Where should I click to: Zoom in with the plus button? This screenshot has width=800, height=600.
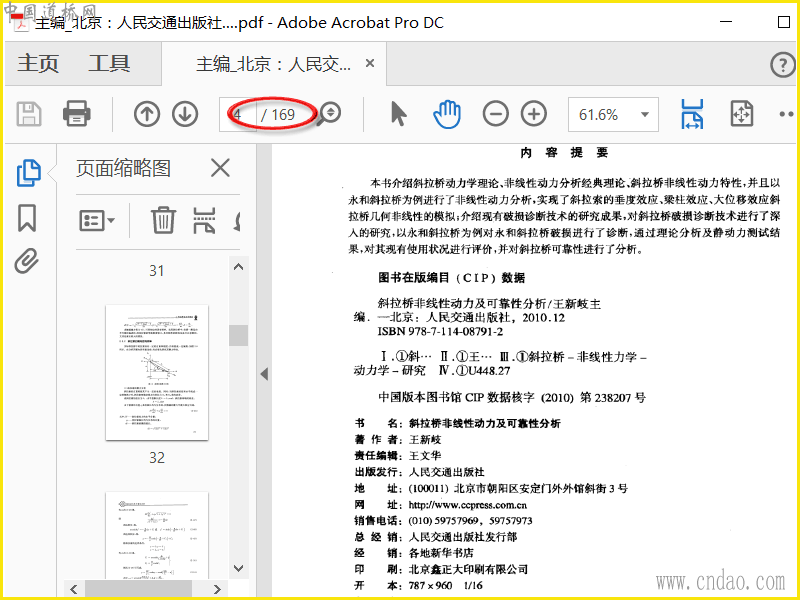pos(534,114)
